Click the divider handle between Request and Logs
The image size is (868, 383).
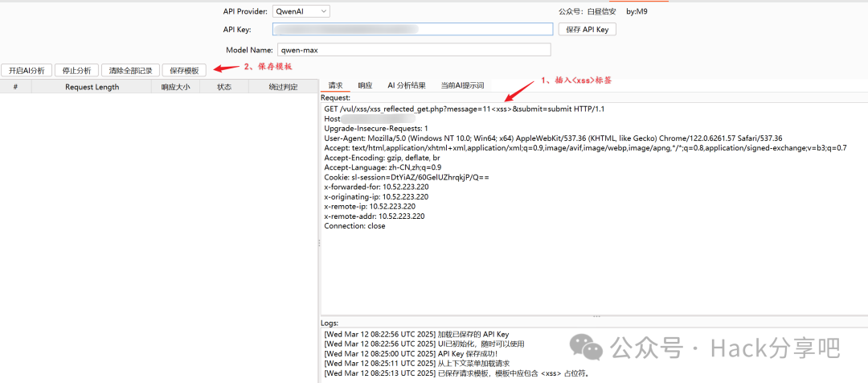click(596, 316)
